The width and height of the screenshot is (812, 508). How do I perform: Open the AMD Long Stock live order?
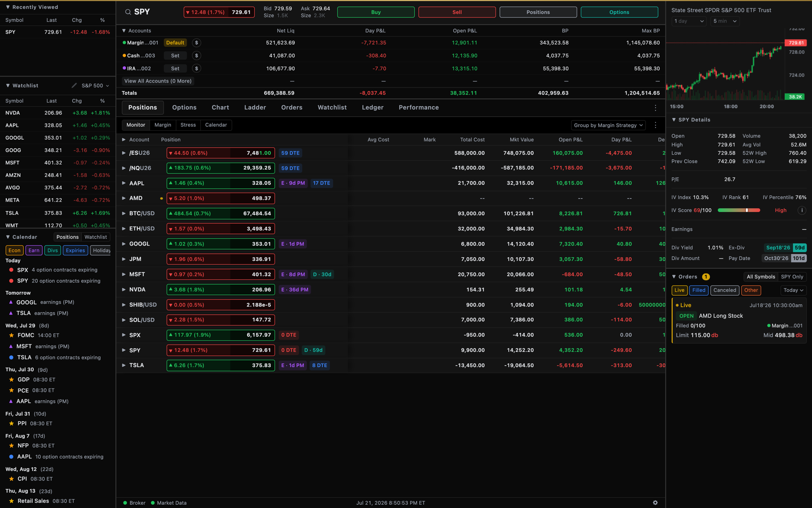[739, 321]
